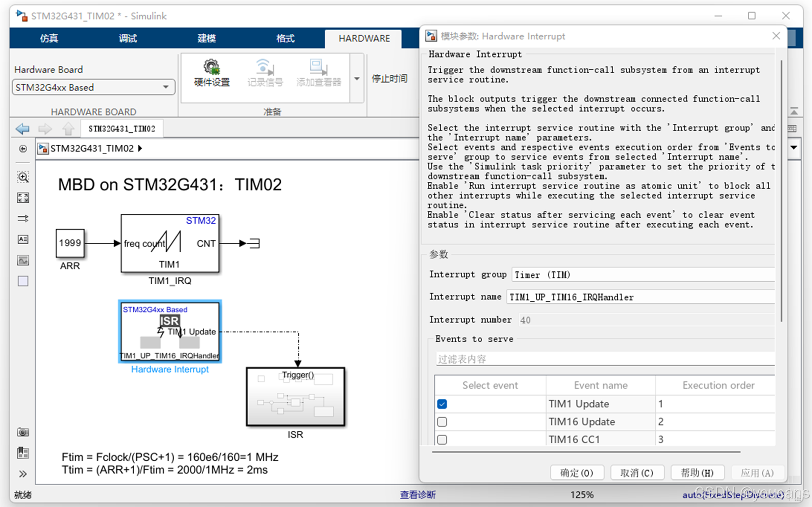Screen dimensions: 812x507
Task: Click the annotation text palette icon
Action: pyautogui.click(x=23, y=239)
